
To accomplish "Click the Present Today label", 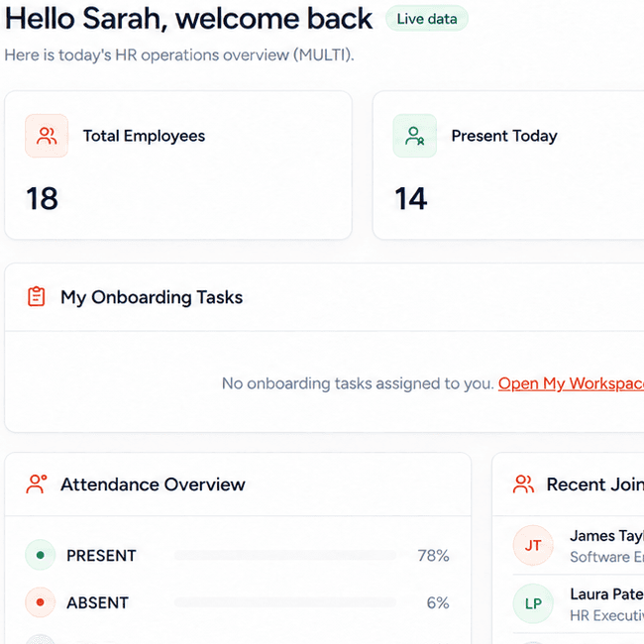I will [x=504, y=136].
